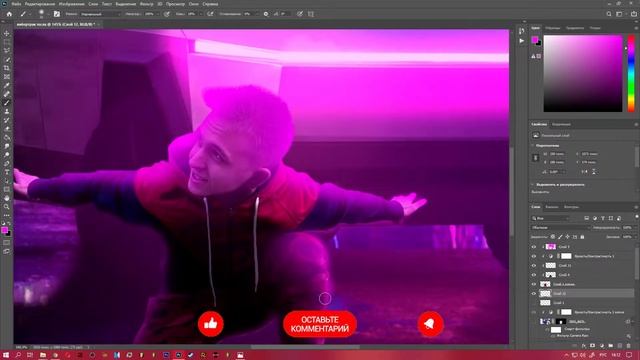
Task: Click the taskbar search icon
Action: [18, 355]
